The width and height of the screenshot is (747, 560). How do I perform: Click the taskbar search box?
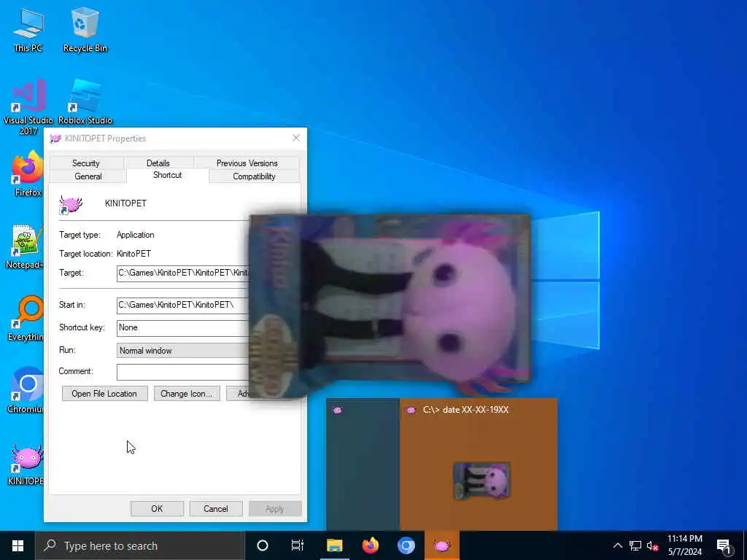coord(140,545)
